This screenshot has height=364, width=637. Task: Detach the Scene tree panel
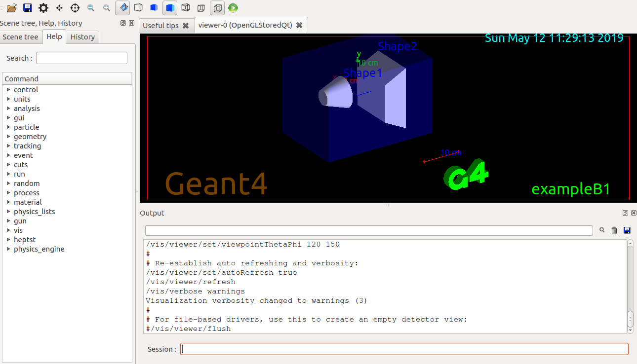click(x=123, y=23)
